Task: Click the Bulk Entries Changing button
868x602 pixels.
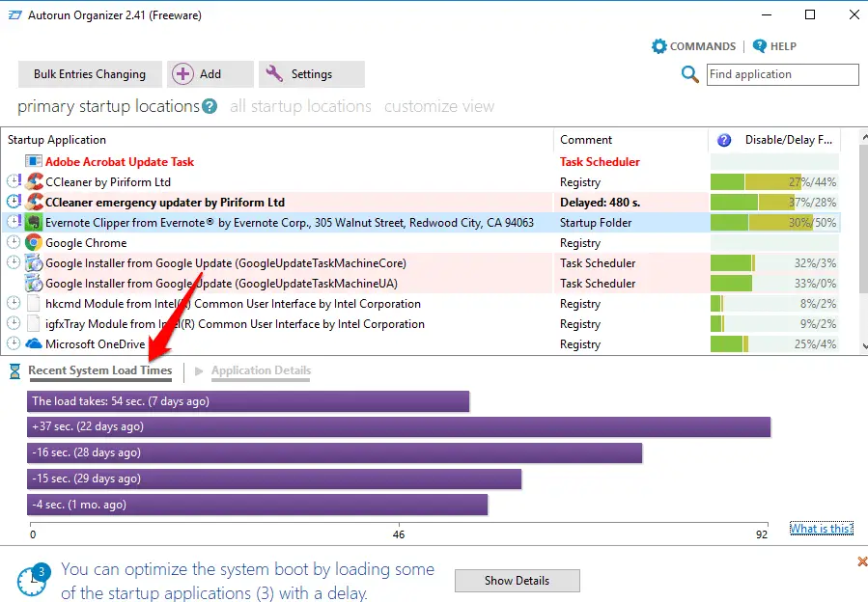Action: (x=90, y=74)
